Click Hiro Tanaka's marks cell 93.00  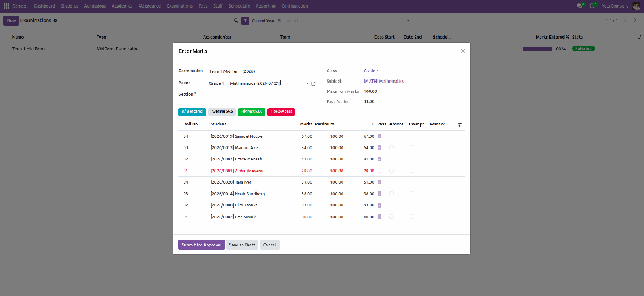306,205
